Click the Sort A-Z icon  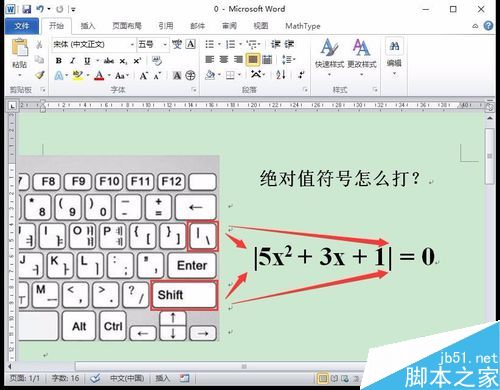tap(281, 75)
